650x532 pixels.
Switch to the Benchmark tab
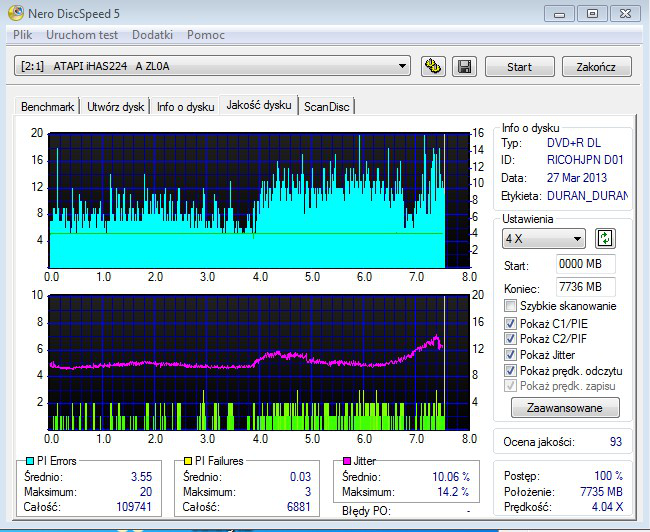click(47, 107)
